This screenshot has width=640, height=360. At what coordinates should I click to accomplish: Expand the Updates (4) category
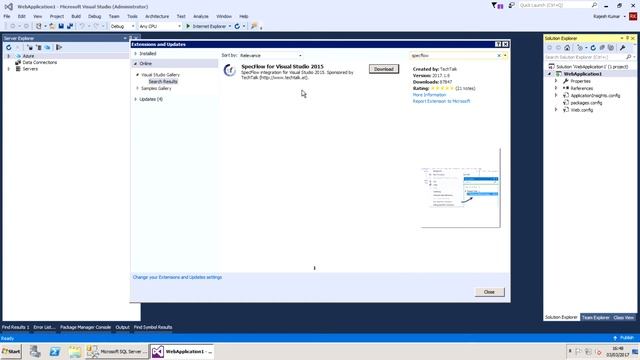[136, 99]
